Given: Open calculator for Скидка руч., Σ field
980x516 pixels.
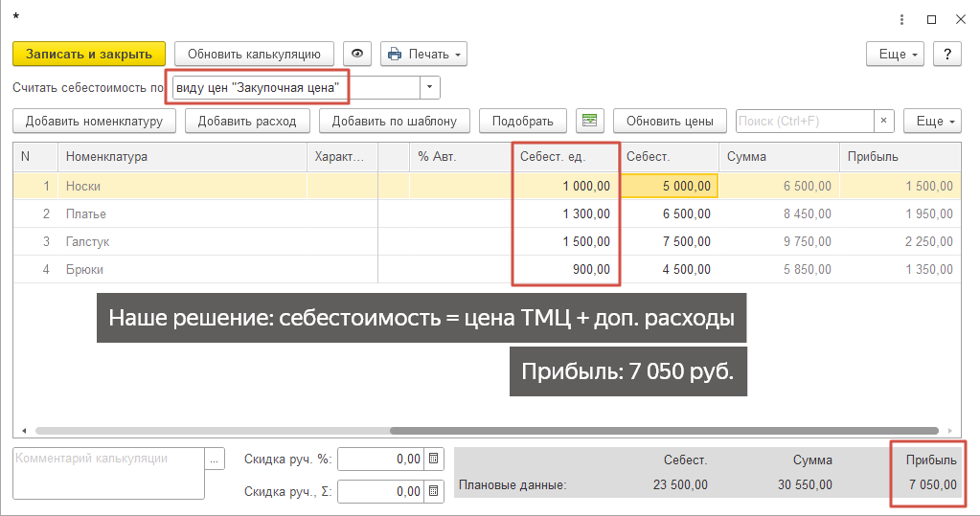Looking at the screenshot, I should 434,492.
